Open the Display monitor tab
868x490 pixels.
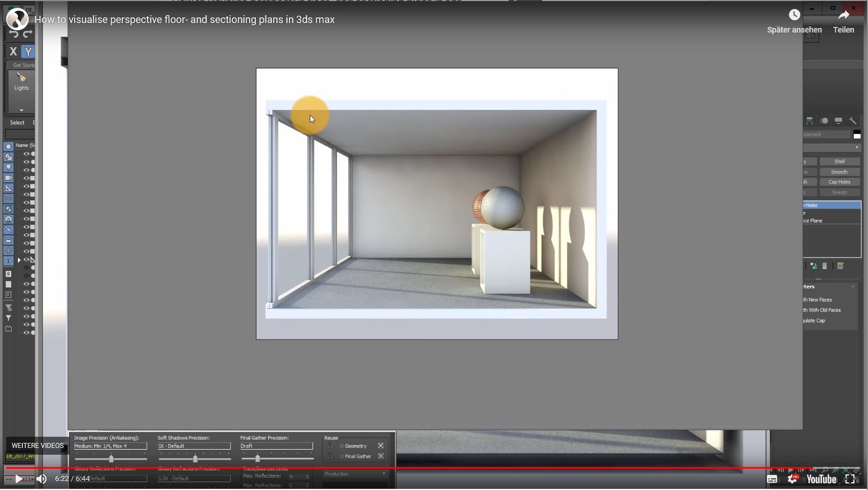(x=838, y=121)
